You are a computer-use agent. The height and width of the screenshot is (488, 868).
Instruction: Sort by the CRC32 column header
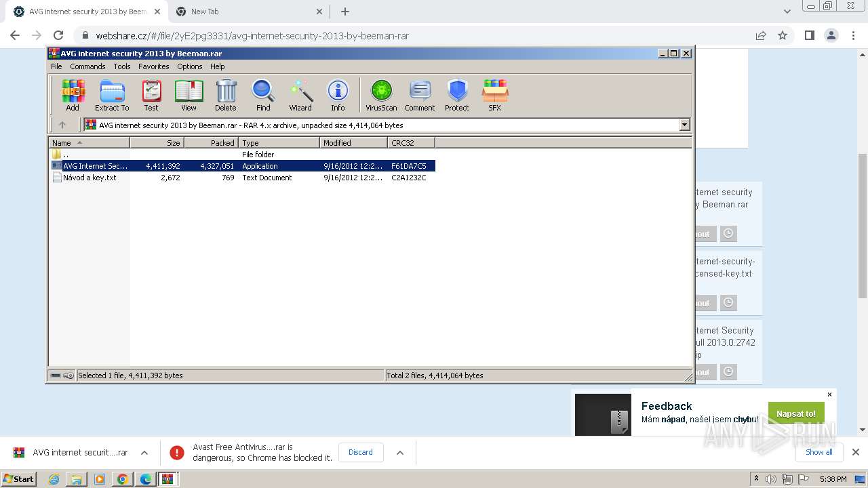[x=411, y=142]
